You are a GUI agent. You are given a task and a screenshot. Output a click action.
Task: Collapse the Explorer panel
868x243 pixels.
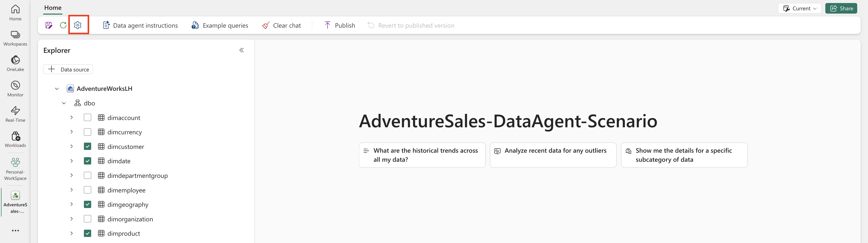tap(242, 50)
